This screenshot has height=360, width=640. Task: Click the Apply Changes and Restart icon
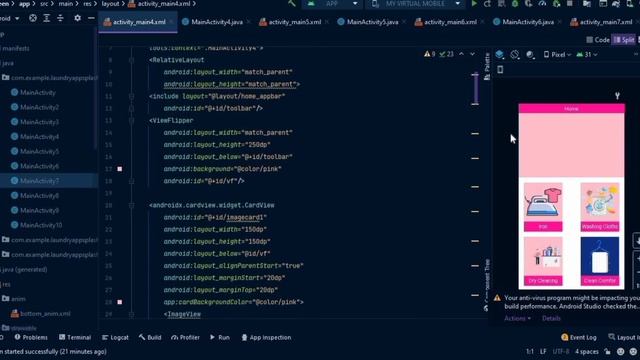point(487,4)
